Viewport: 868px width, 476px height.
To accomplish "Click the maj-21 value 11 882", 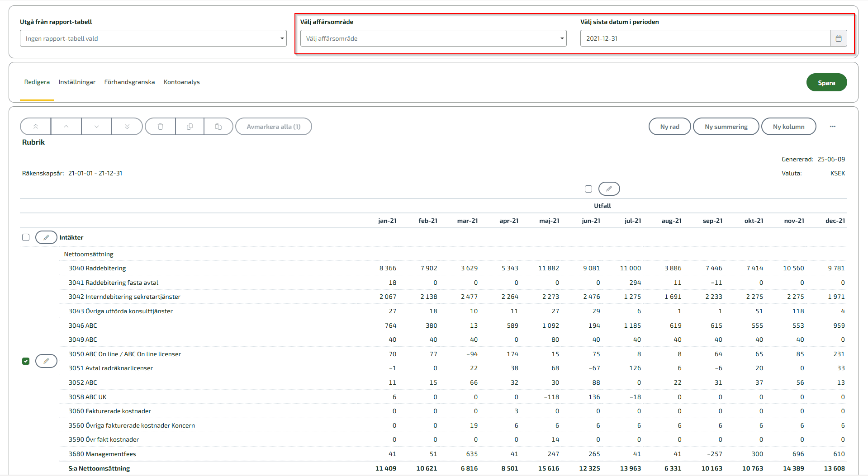I will (548, 268).
